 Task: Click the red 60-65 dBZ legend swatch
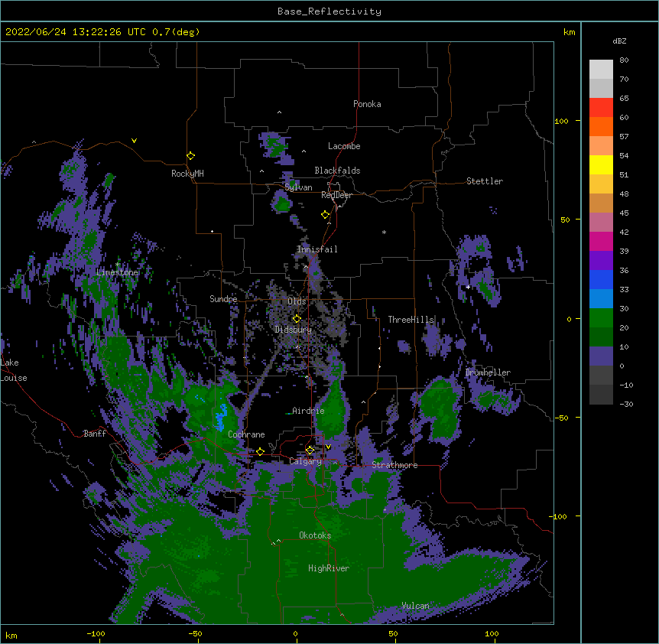click(601, 107)
